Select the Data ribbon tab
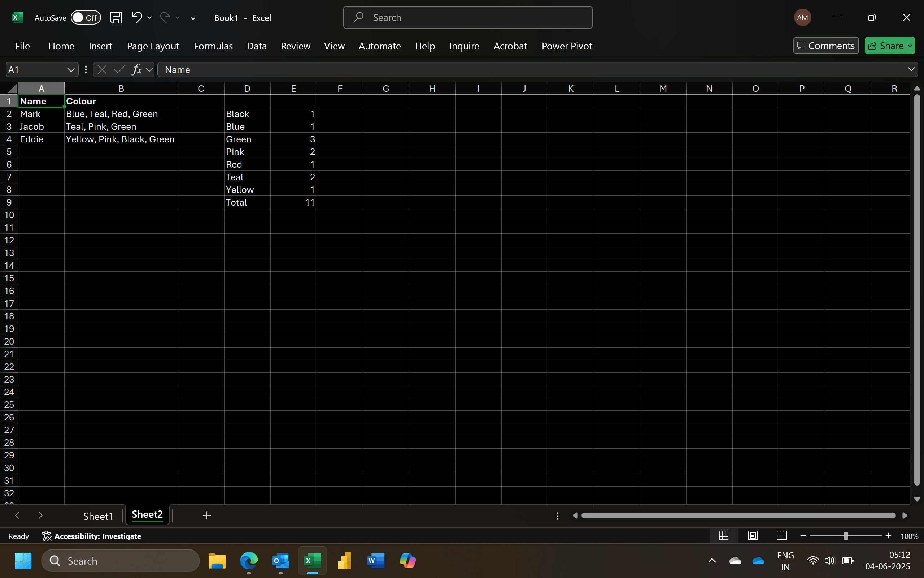Screen dimensions: 924x578 pyautogui.click(x=257, y=46)
